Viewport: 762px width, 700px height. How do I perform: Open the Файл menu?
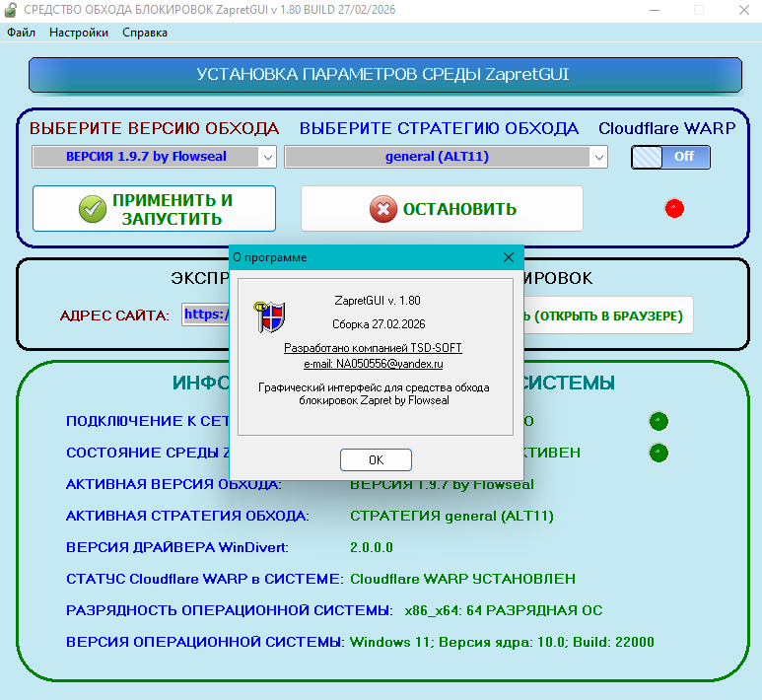21,33
